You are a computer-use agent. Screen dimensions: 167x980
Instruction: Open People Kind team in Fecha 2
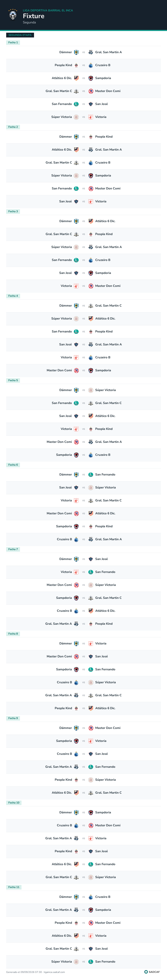(x=104, y=137)
